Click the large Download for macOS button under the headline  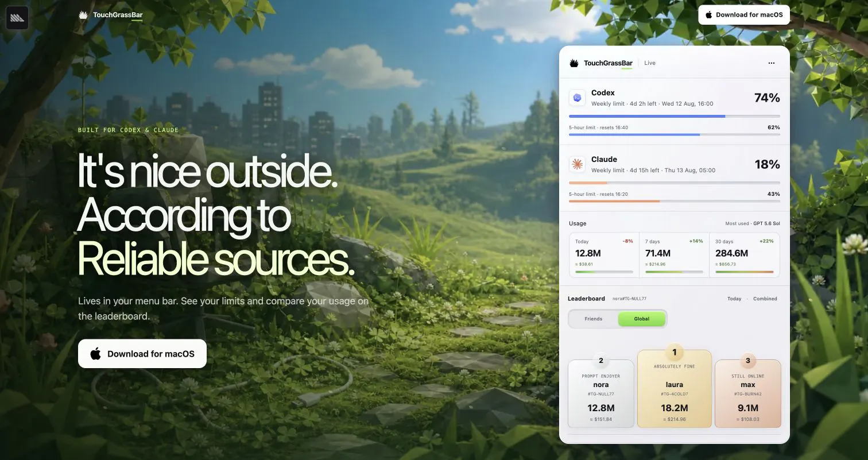pos(142,354)
